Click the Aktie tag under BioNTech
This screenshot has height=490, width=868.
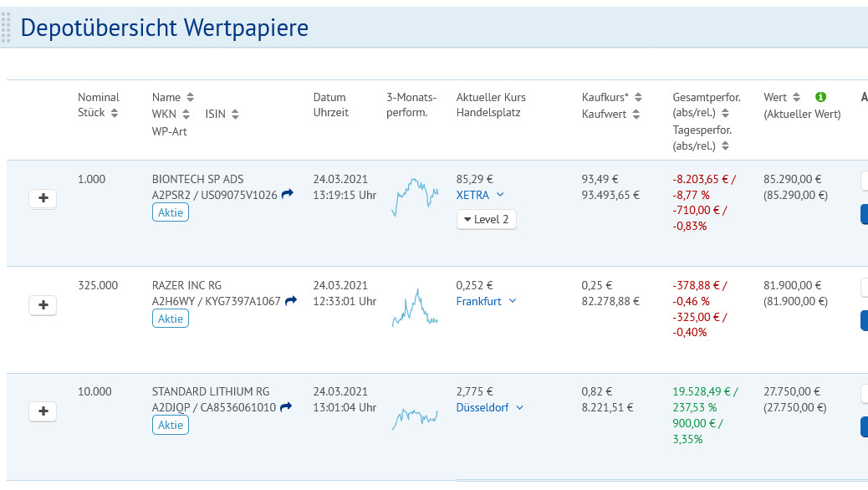pyautogui.click(x=171, y=212)
